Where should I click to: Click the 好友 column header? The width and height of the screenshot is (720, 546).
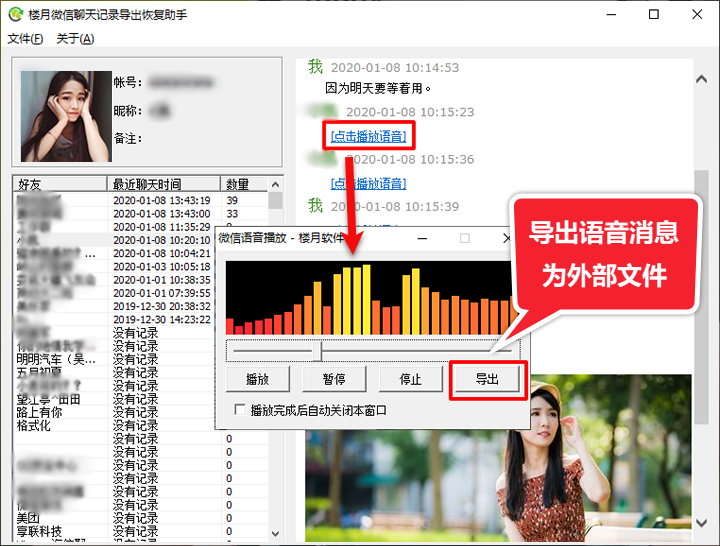(60, 184)
